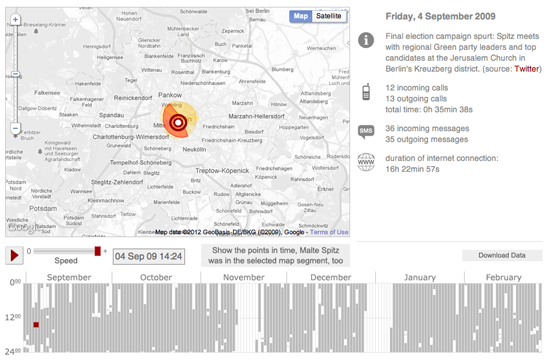Open the Twitter source link

coord(526,69)
